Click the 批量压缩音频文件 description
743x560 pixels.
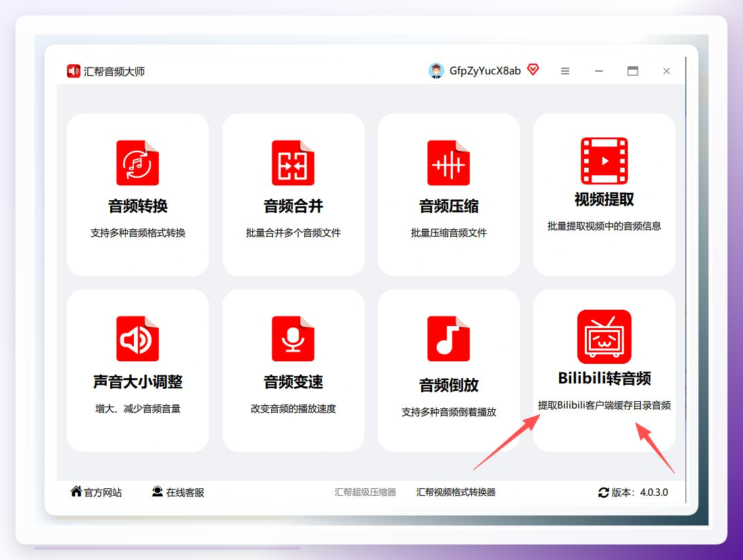coord(448,233)
